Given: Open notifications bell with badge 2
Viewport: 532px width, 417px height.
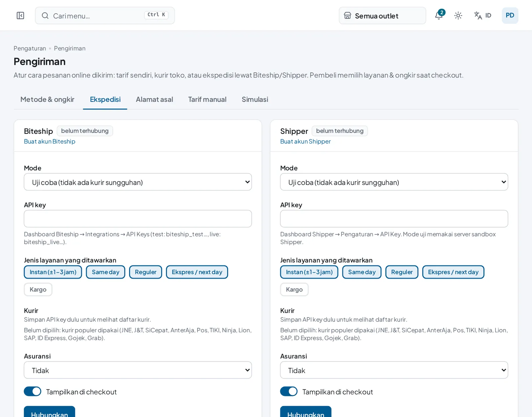Looking at the screenshot, I should [439, 15].
